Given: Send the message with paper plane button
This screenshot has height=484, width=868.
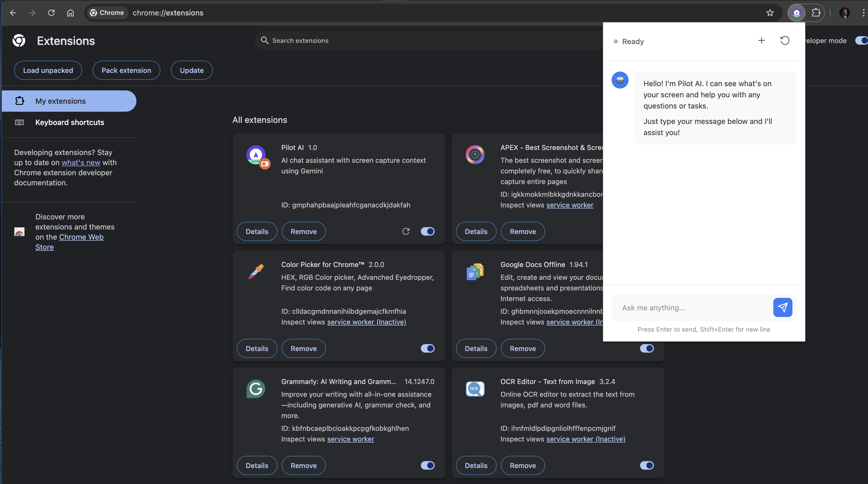Looking at the screenshot, I should click(x=782, y=307).
